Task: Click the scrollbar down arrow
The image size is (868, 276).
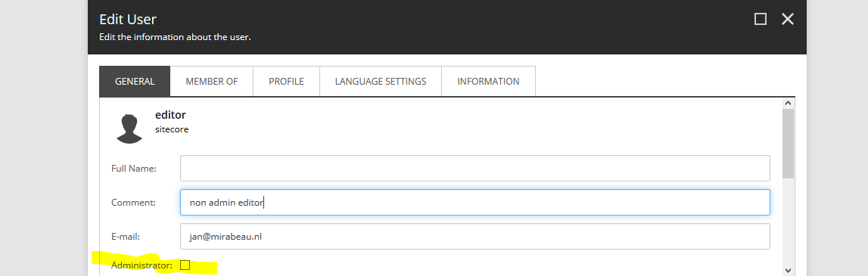Action: [x=789, y=271]
